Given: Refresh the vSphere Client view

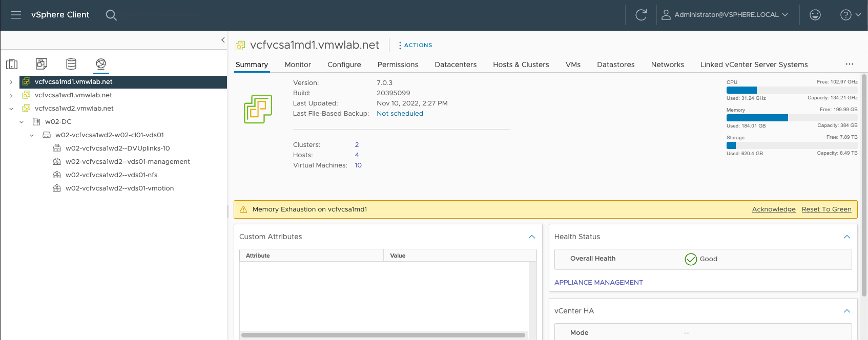Looking at the screenshot, I should (x=641, y=15).
